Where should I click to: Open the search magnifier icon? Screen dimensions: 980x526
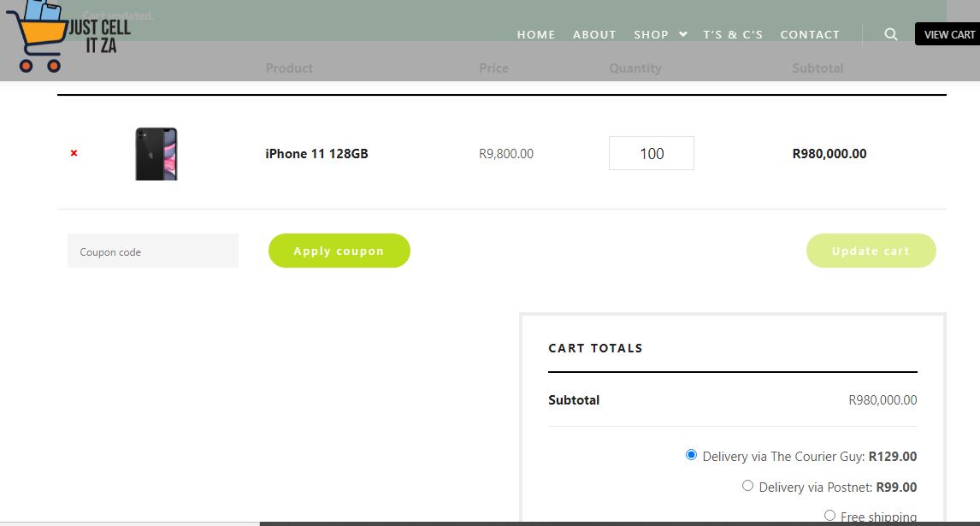(891, 34)
